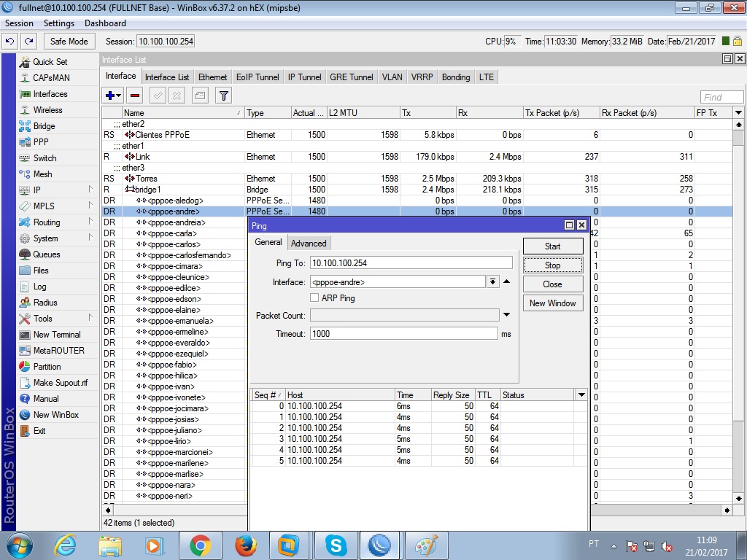The image size is (747, 560).
Task: Open the Settings menu
Action: [x=59, y=23]
